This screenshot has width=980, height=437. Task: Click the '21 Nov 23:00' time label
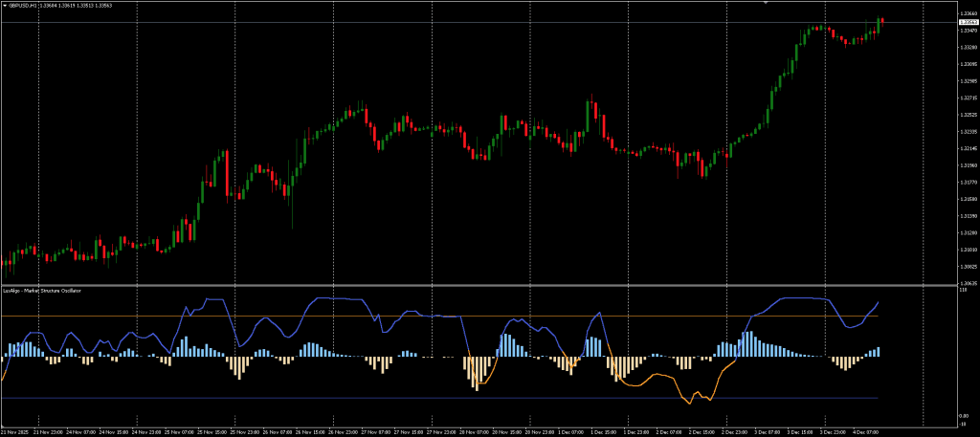46,431
